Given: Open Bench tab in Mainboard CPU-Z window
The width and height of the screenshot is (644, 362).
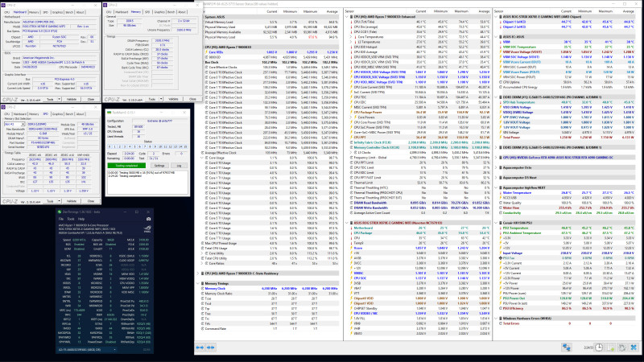Looking at the screenshot, I should point(69,12).
